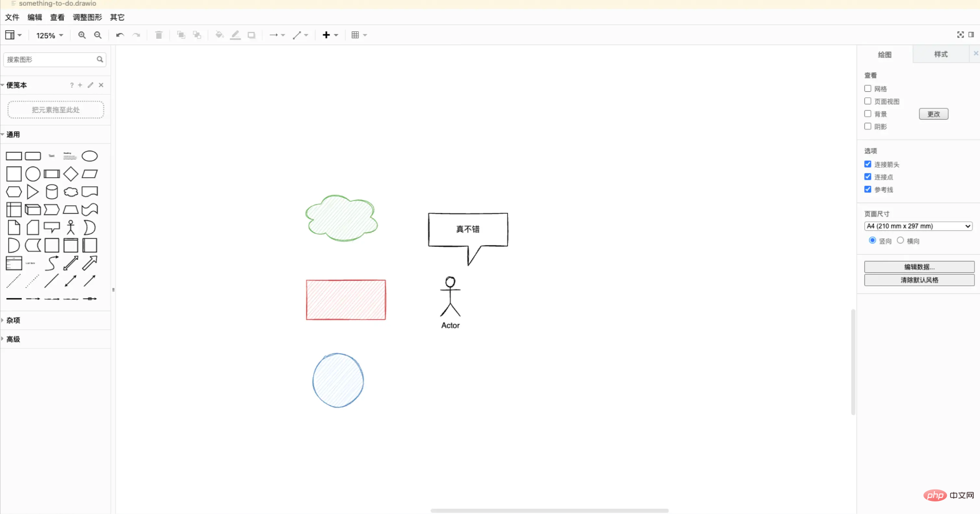
Task: Click the Undo icon in toolbar
Action: point(119,35)
